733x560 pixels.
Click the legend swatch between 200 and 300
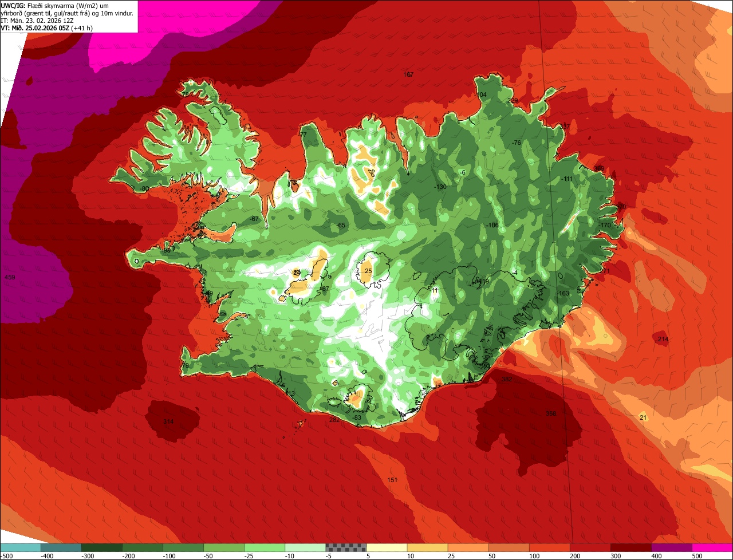click(590, 547)
